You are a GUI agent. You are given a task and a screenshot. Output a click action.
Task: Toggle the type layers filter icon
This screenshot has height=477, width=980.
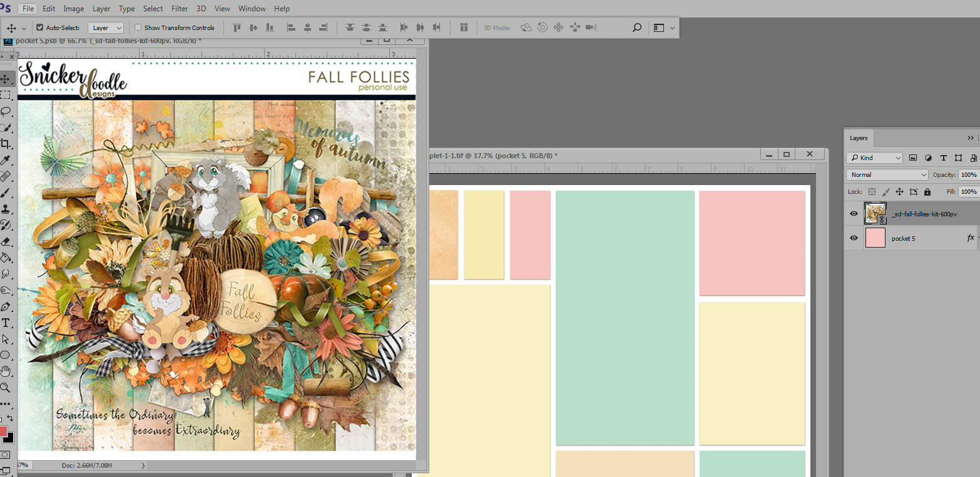coord(943,158)
